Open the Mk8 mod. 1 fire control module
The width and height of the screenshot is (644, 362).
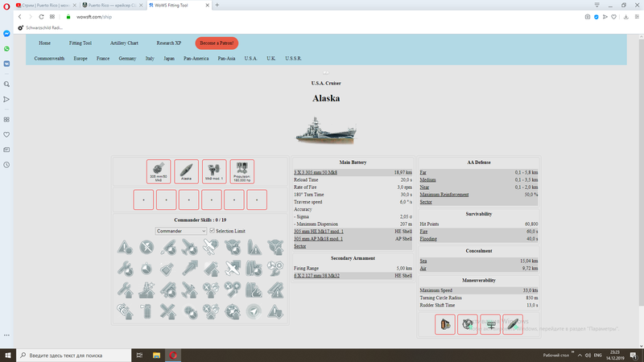pos(214,171)
